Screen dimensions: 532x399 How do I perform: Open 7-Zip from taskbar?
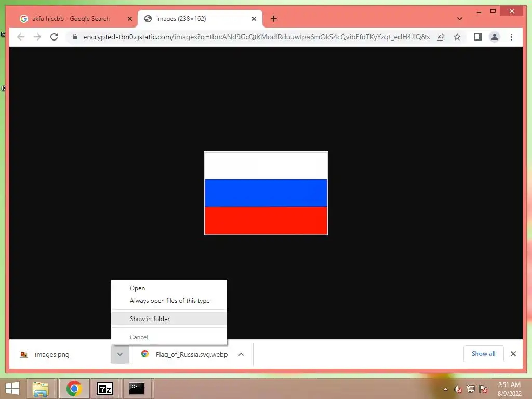click(x=105, y=389)
